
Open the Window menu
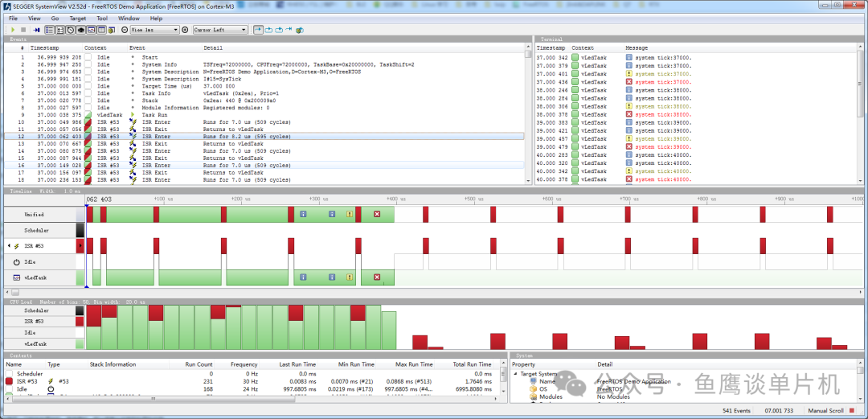pyautogui.click(x=129, y=18)
